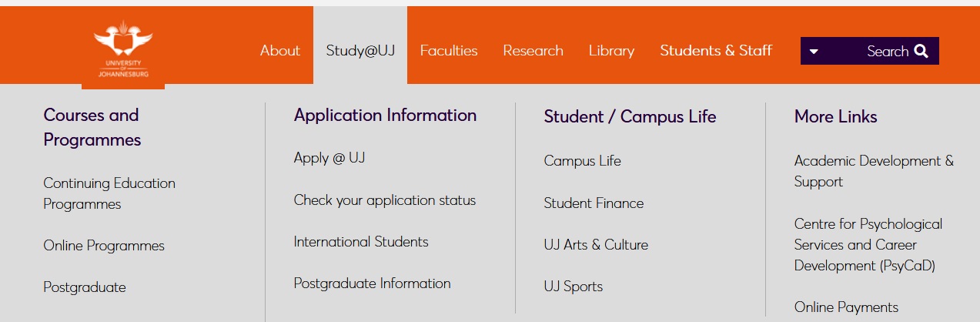Open the About menu
Viewport: 980px width, 322px height.
point(280,51)
